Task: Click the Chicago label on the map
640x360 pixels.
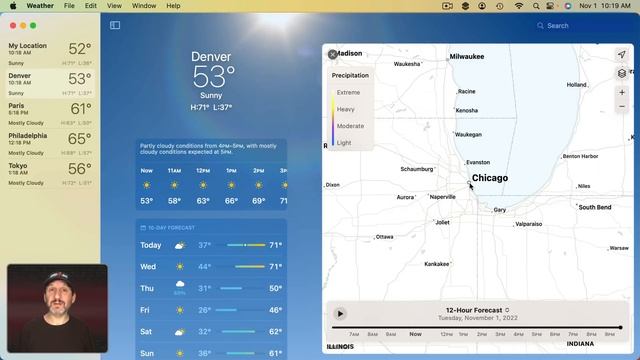Action: (x=490, y=178)
